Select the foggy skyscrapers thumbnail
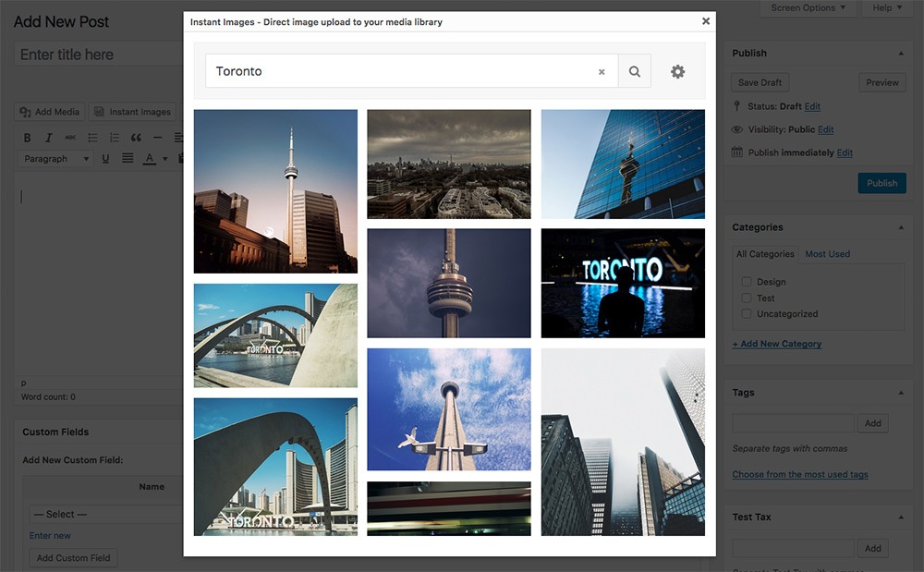 (623, 442)
